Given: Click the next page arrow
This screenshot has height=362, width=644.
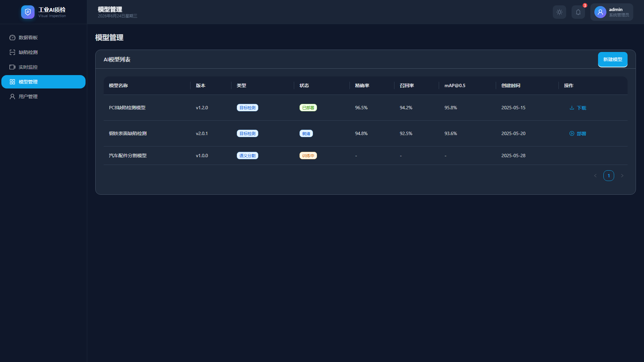Looking at the screenshot, I should (622, 176).
